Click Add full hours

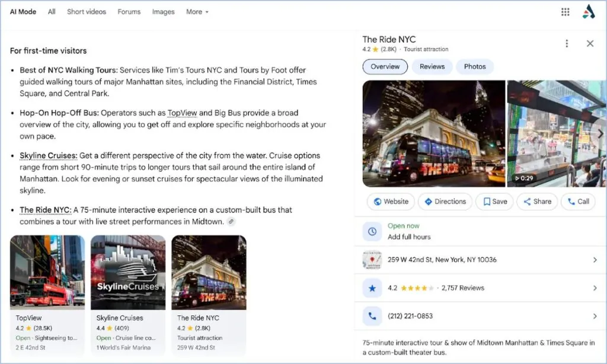click(409, 237)
